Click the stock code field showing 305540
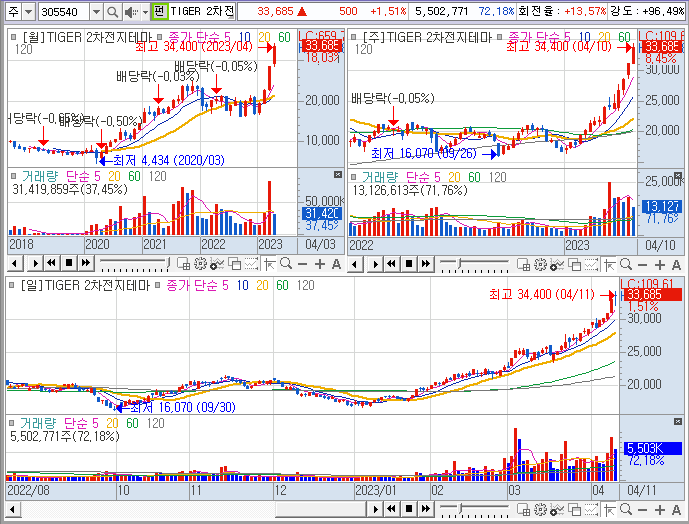Image resolution: width=689 pixels, height=524 pixels. [x=64, y=12]
